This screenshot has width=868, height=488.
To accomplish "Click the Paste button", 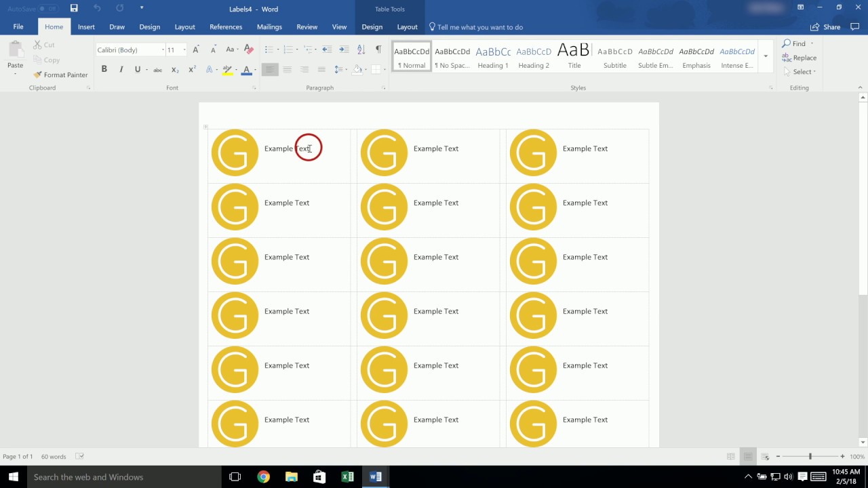I will [15, 57].
